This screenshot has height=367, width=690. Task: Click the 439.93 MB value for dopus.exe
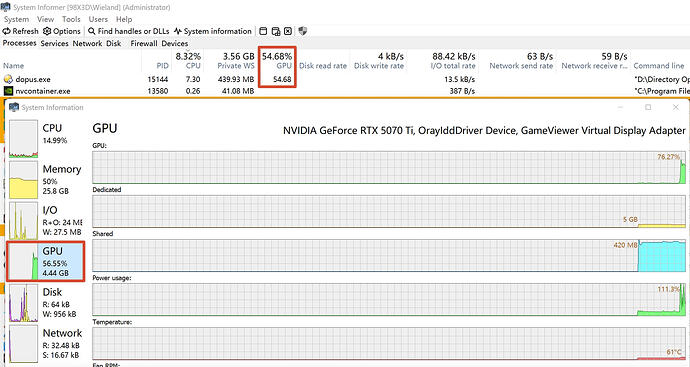pyautogui.click(x=236, y=79)
